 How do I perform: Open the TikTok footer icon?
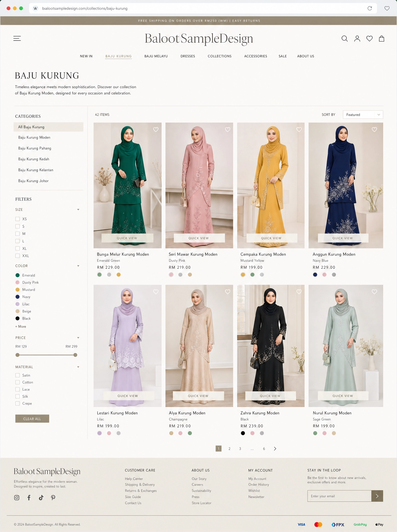(x=41, y=498)
